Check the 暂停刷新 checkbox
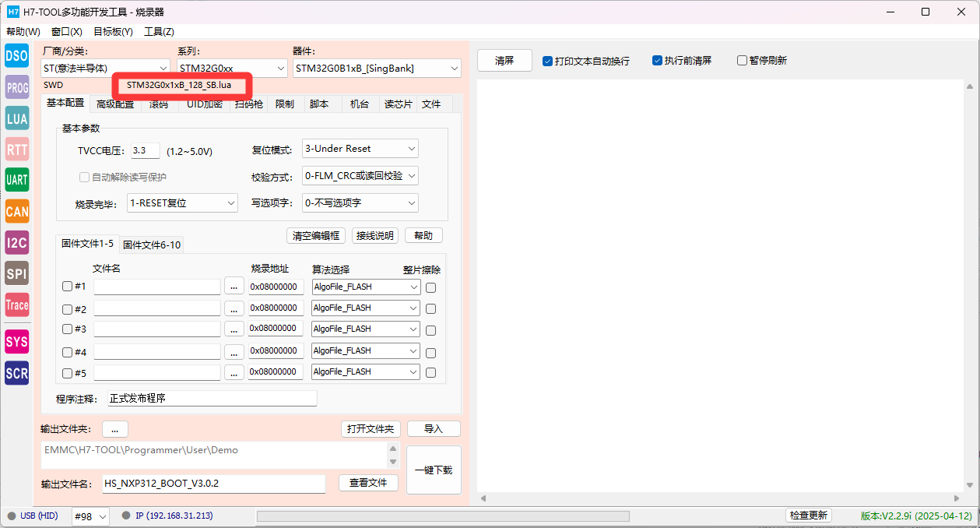Screen dimensions: 980x528 [x=742, y=61]
